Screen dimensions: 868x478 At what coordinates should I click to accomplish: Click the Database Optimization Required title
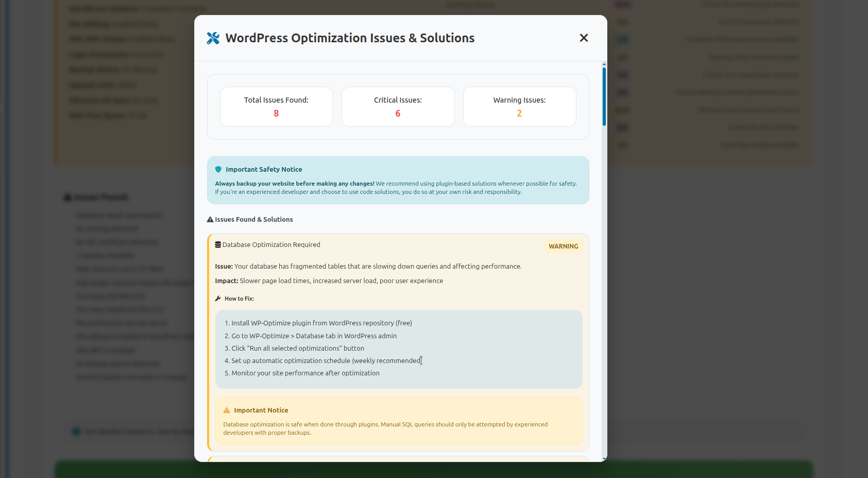tap(271, 245)
